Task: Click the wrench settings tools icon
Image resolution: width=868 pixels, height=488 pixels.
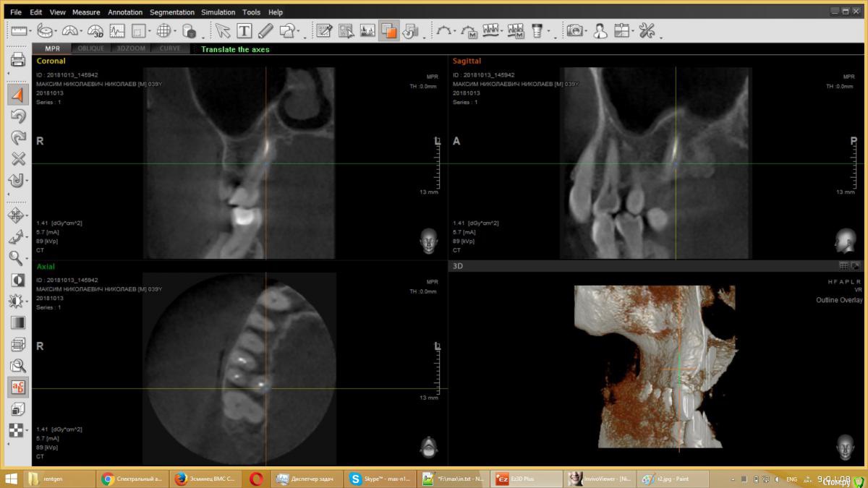Action: [647, 30]
